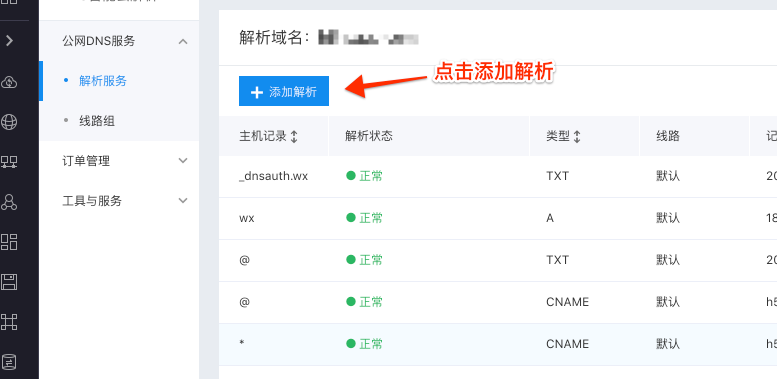777x379 pixels.
Task: Expand the dark sidebar with the arrow icon
Action: tap(9, 41)
